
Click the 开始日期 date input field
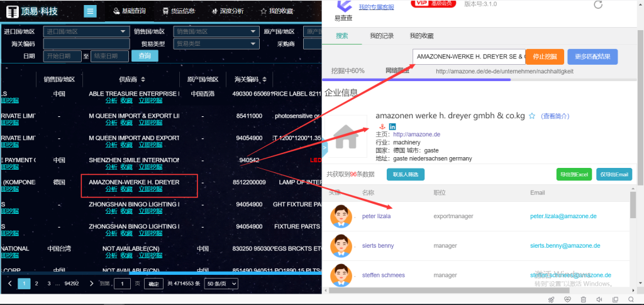pyautogui.click(x=62, y=57)
